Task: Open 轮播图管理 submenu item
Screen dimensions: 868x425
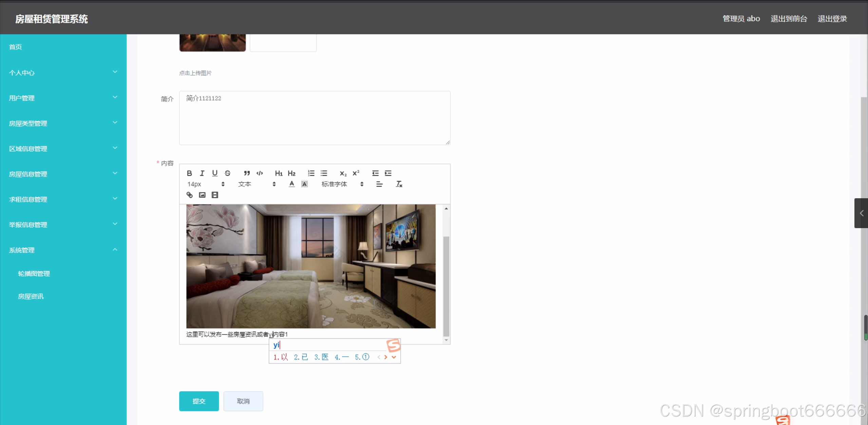Action: pos(34,274)
